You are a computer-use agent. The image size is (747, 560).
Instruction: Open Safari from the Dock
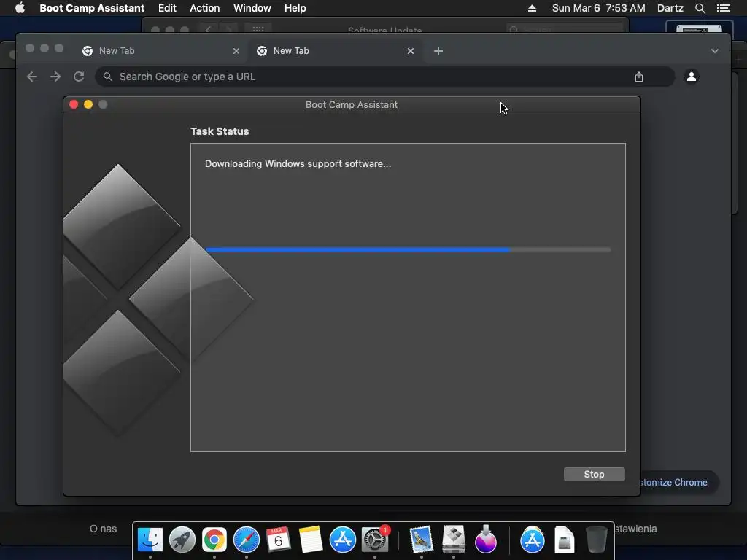[x=247, y=540]
